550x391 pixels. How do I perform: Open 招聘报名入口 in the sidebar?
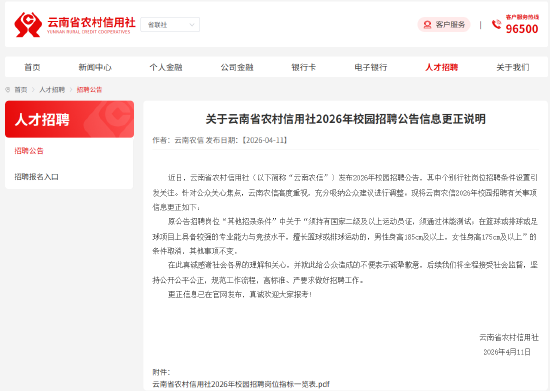36,177
